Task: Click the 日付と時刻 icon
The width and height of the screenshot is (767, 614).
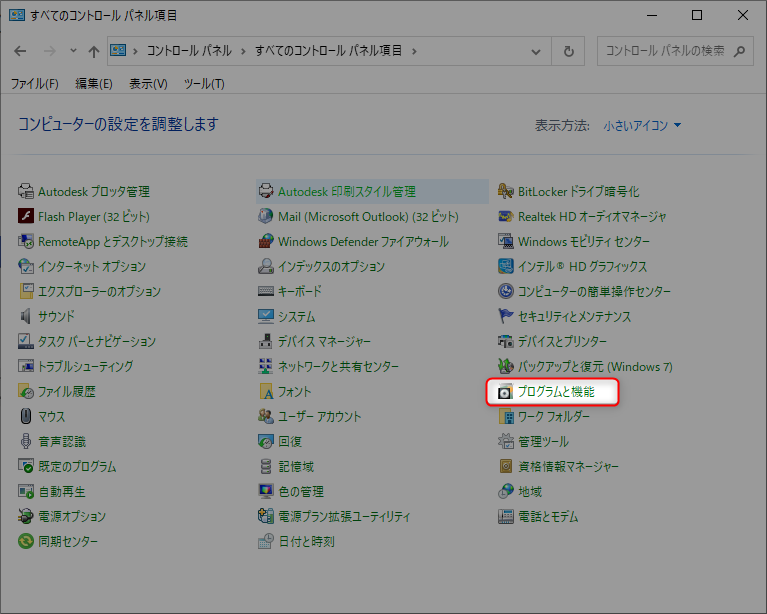Action: point(266,541)
